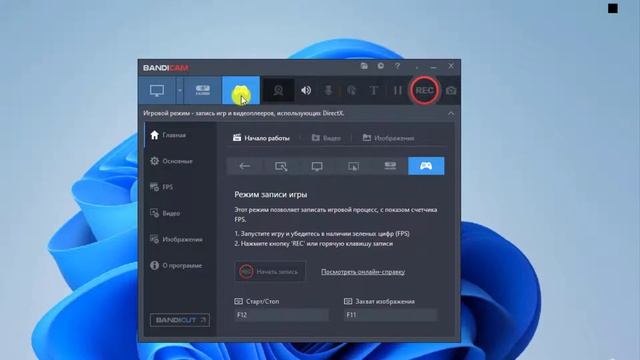This screenshot has width=640, height=360.
Task: Toggle the webcam overlay icon
Action: (278, 90)
